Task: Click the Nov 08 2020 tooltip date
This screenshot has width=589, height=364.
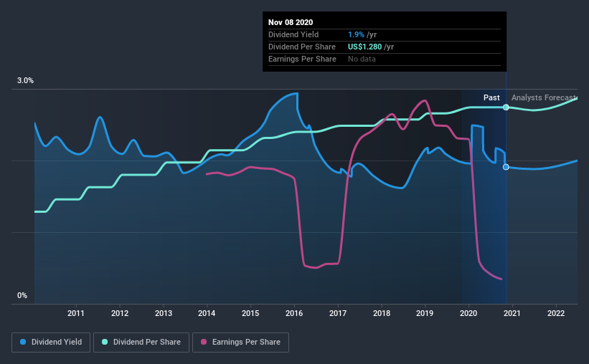Action: (x=291, y=22)
